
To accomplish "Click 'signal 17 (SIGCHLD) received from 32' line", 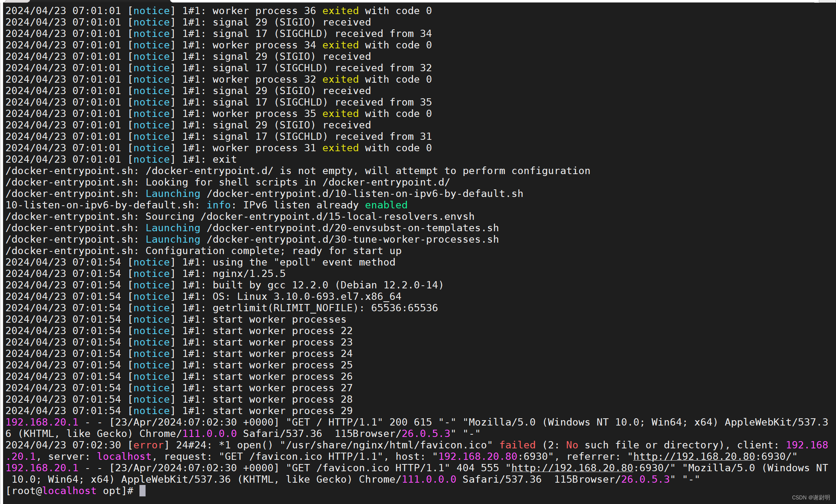I will (x=219, y=68).
